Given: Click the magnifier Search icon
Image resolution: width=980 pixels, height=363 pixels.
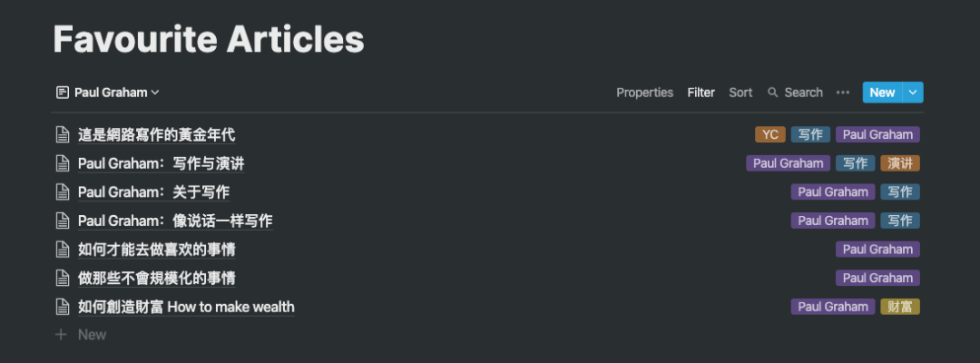Looking at the screenshot, I should [773, 93].
